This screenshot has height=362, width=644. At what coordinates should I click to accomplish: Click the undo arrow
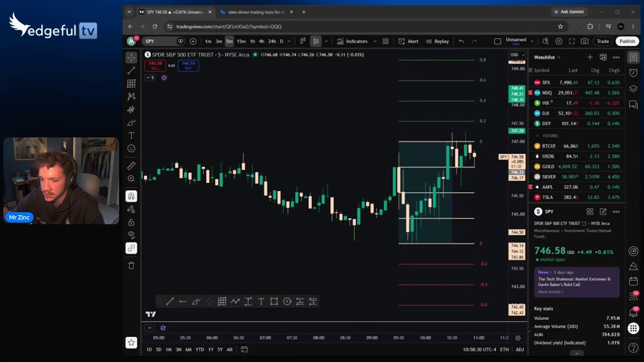pyautogui.click(x=461, y=41)
